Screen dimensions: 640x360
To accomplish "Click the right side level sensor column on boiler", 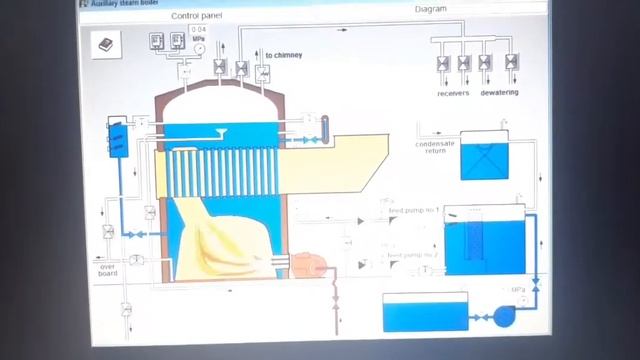I will pos(325,129).
